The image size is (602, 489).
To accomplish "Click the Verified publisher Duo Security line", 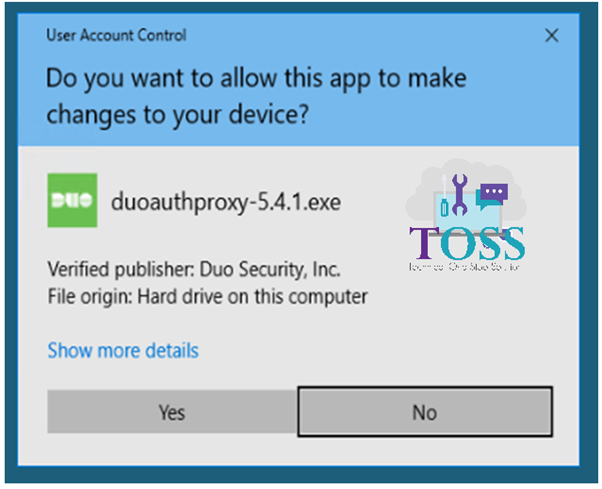I will pyautogui.click(x=194, y=269).
